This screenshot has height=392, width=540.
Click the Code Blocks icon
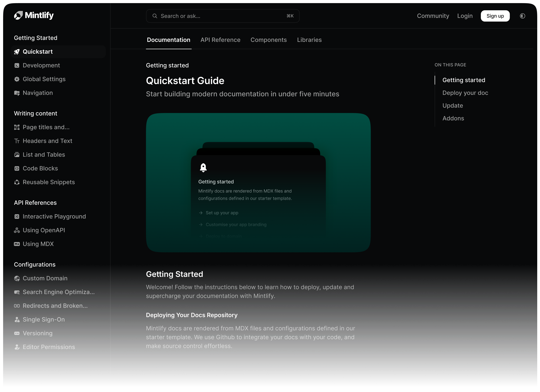pyautogui.click(x=17, y=168)
